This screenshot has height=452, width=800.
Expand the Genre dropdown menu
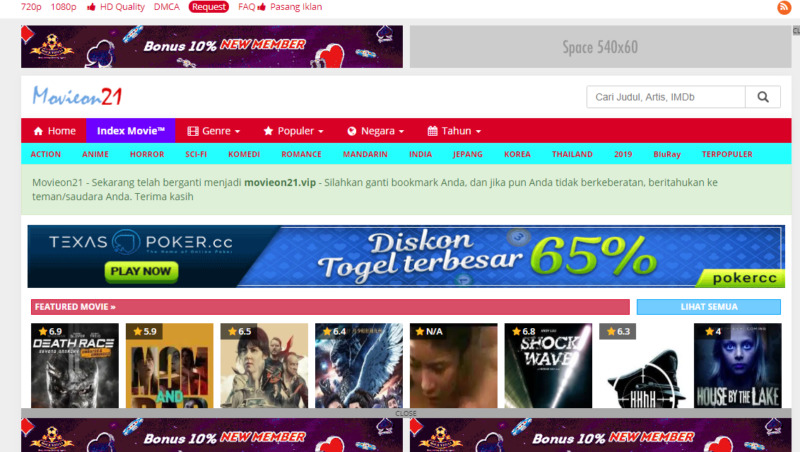pyautogui.click(x=213, y=131)
